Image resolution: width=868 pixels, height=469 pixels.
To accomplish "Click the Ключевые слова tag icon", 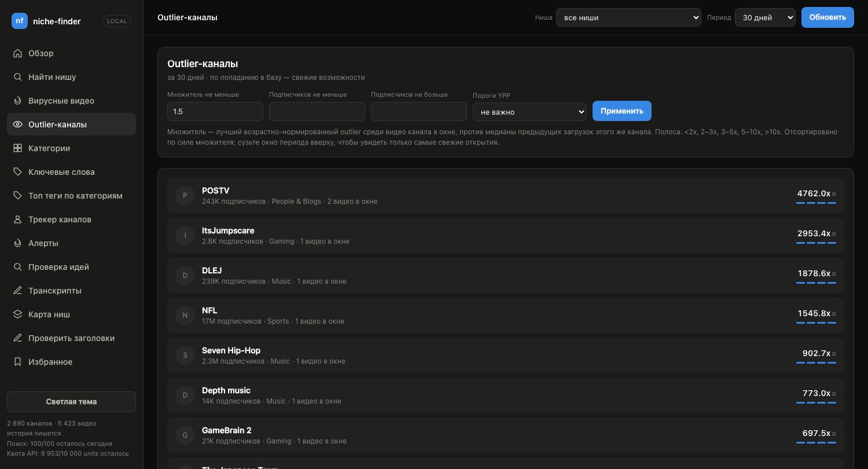I will pos(17,172).
